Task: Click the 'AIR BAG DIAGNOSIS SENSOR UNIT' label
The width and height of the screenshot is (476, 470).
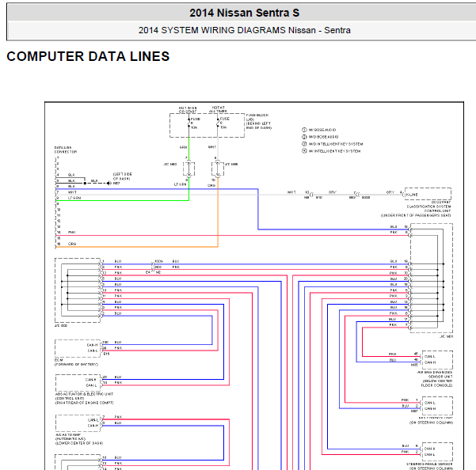Action: click(x=435, y=374)
